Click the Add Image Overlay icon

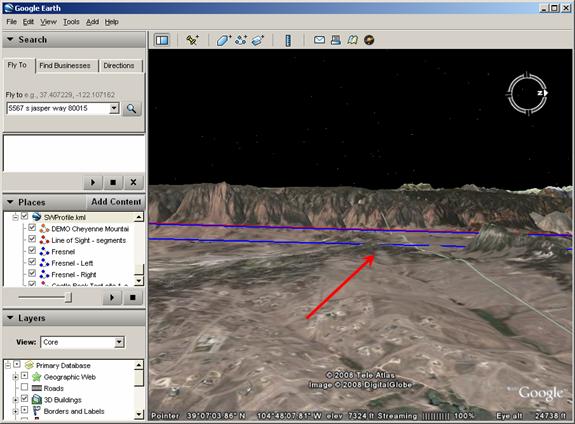[x=258, y=40]
